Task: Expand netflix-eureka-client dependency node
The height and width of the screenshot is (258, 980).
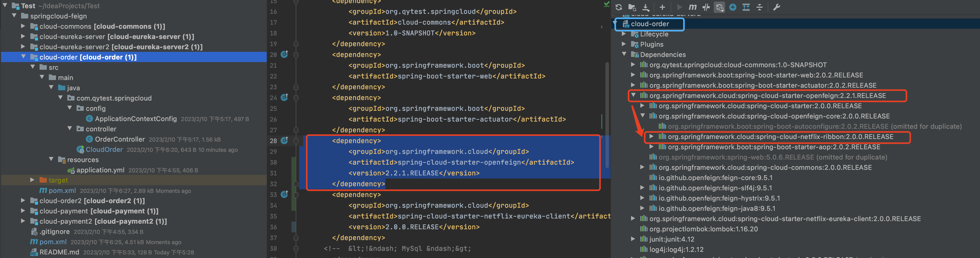Action: pyautogui.click(x=633, y=219)
